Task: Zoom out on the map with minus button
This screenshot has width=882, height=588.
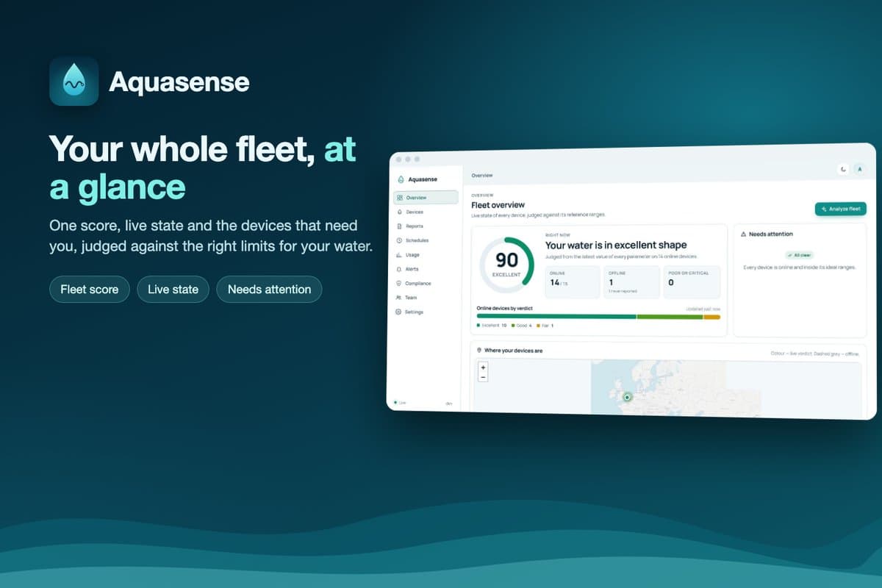Action: [x=483, y=377]
